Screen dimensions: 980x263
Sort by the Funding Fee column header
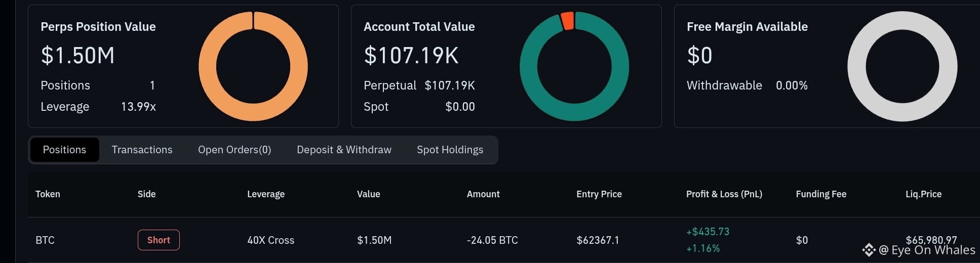point(821,194)
